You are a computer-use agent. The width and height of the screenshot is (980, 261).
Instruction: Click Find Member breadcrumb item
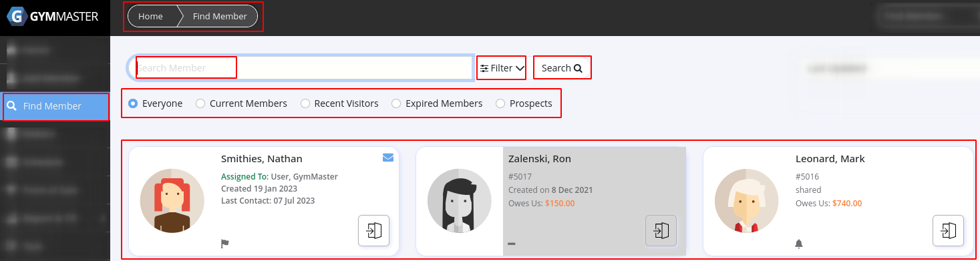coord(220,16)
